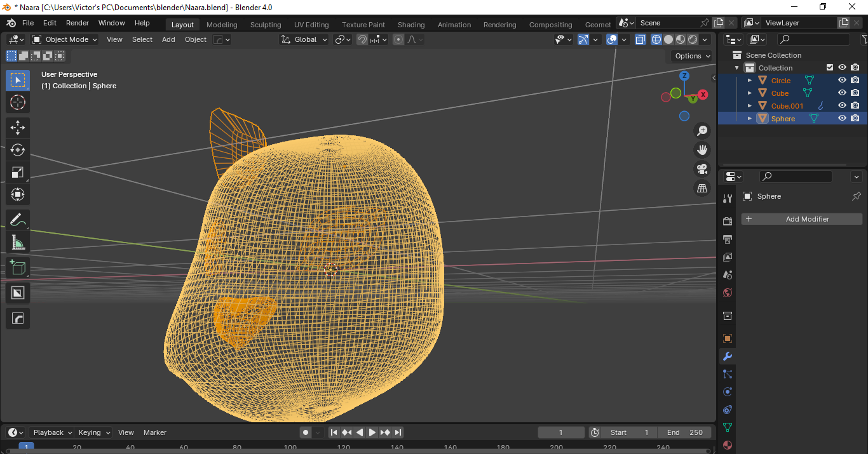Open the Edit menu
The height and width of the screenshot is (454, 868).
pos(50,23)
